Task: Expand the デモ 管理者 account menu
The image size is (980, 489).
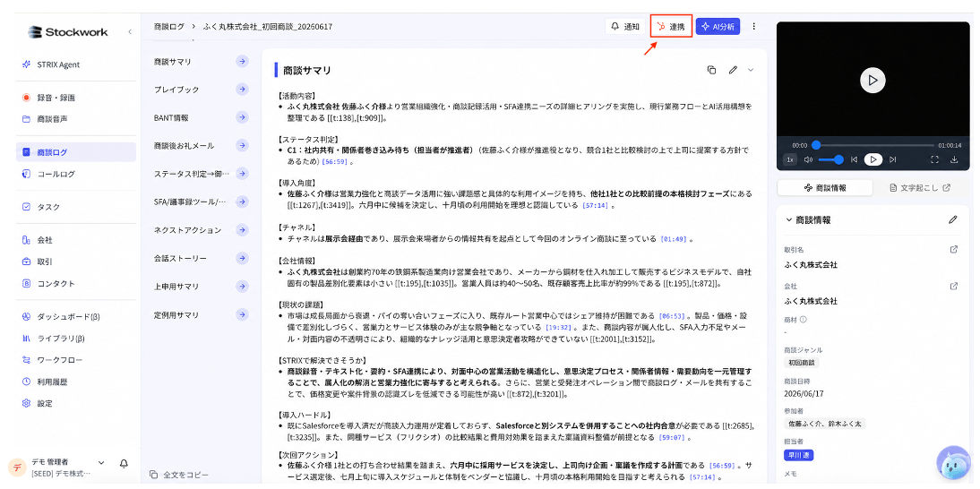Action: click(101, 463)
